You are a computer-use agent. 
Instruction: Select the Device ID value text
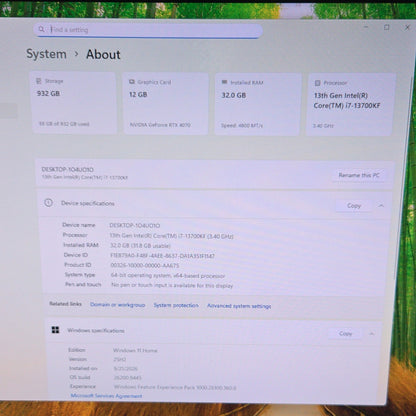point(162,256)
